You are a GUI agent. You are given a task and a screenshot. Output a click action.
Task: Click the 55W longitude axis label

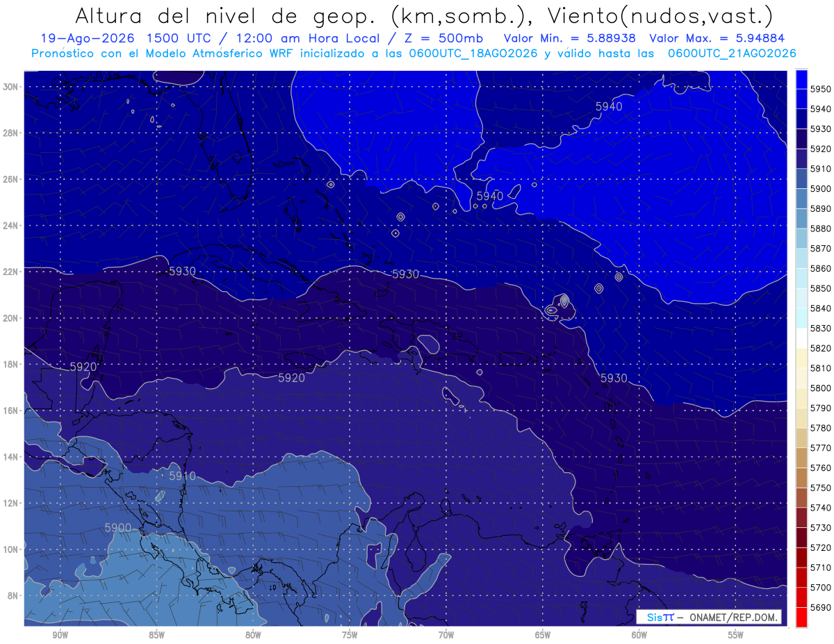point(736,635)
